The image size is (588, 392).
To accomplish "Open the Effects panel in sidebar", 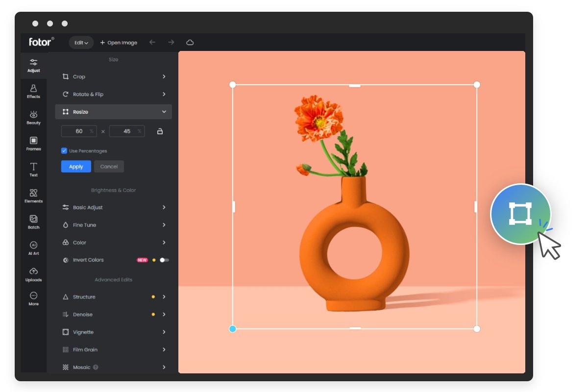I will click(x=33, y=91).
